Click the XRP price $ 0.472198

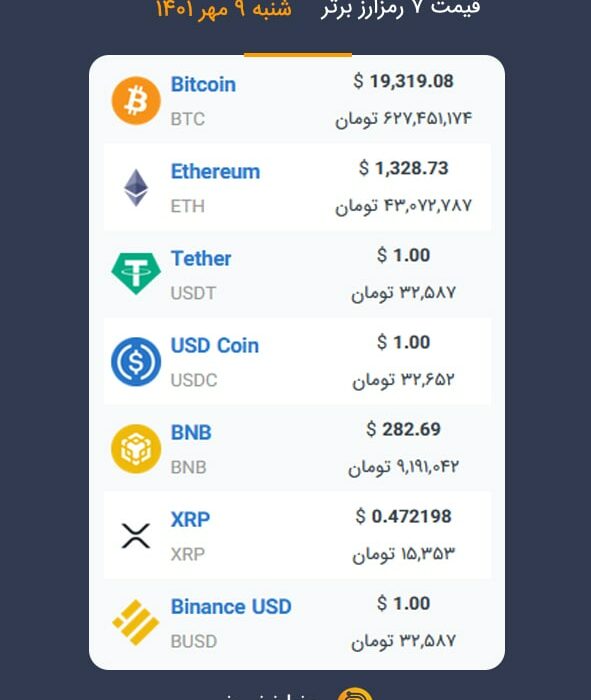click(404, 517)
